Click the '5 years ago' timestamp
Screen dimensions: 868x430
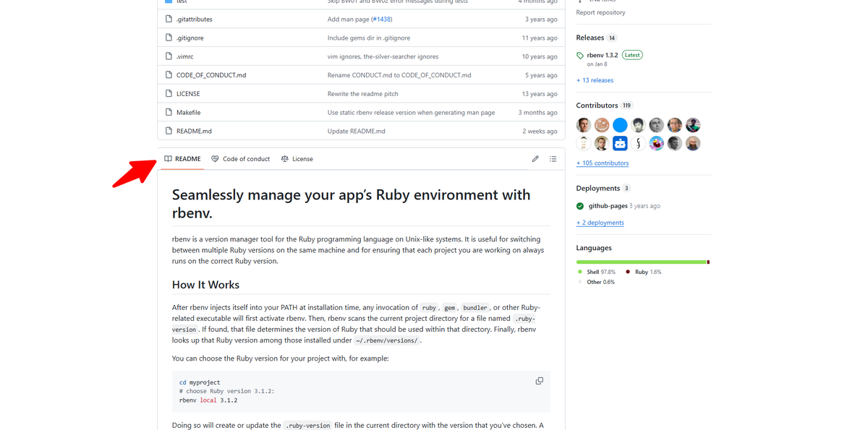click(541, 75)
